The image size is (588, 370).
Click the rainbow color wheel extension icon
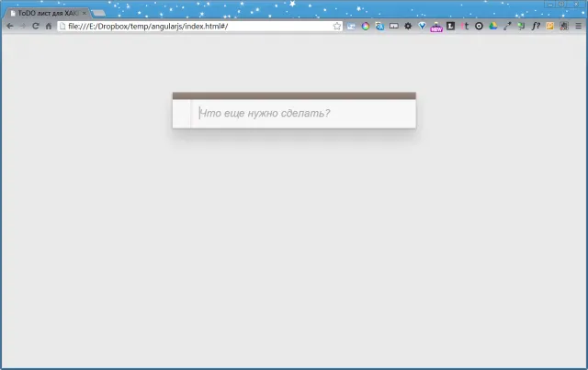[366, 27]
